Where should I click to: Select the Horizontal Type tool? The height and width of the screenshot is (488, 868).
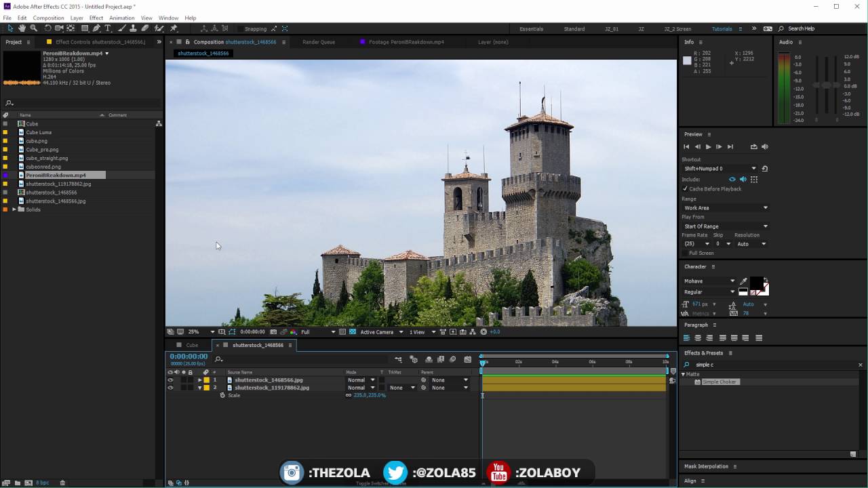pos(108,28)
